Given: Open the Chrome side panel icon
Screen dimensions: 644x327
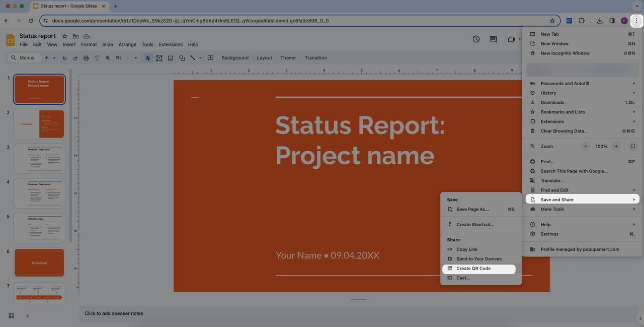Looking at the screenshot, I should (612, 21).
